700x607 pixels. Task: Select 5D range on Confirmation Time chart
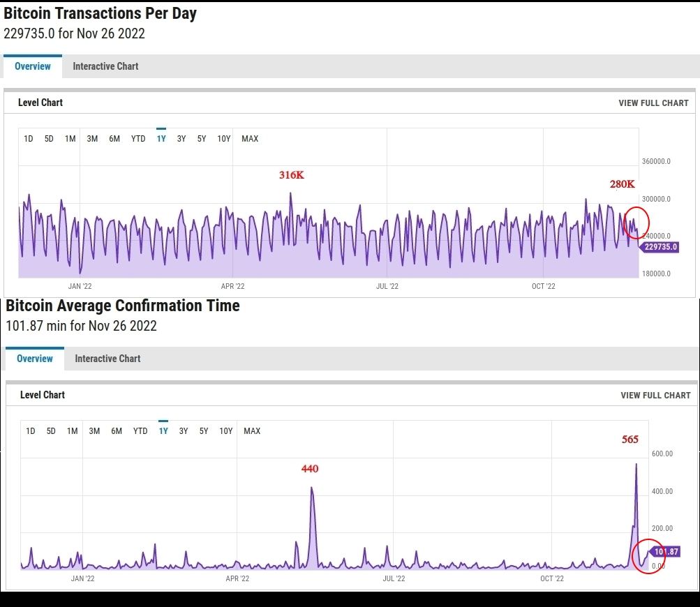(51, 431)
